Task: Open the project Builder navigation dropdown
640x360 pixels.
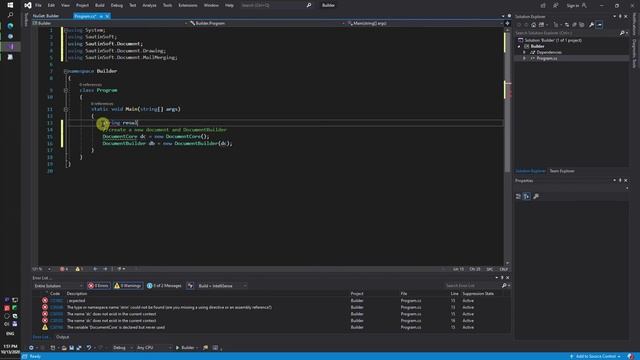Action: (x=110, y=23)
